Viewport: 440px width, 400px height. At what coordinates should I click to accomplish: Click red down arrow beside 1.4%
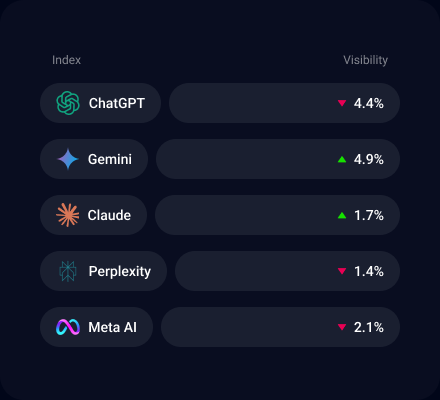tap(342, 271)
